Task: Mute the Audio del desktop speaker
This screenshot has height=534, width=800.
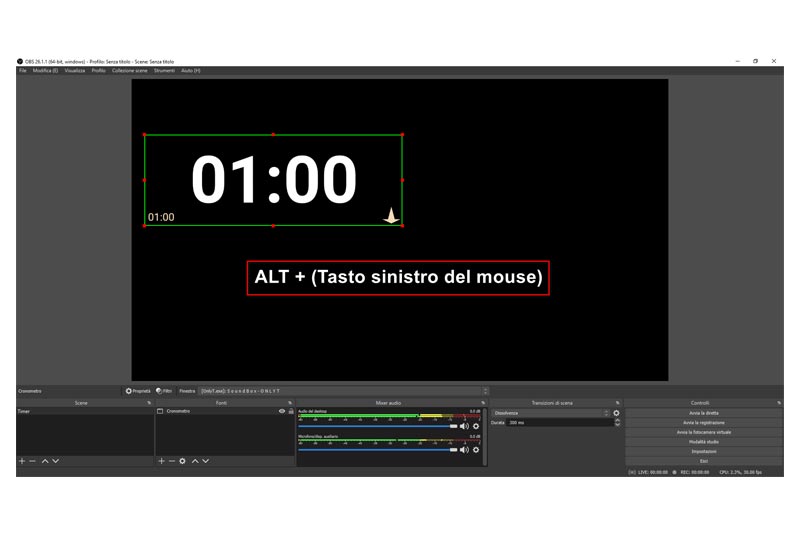Action: click(464, 426)
